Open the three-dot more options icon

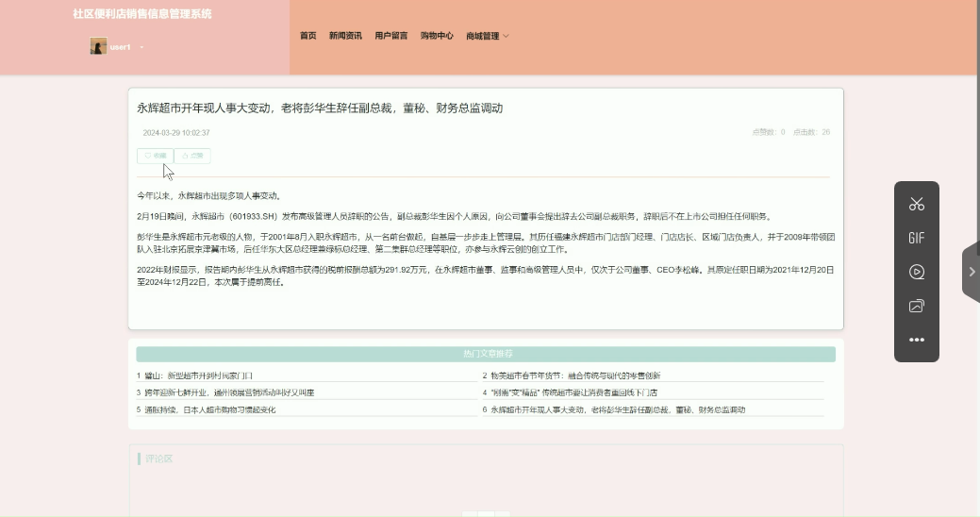(x=916, y=340)
